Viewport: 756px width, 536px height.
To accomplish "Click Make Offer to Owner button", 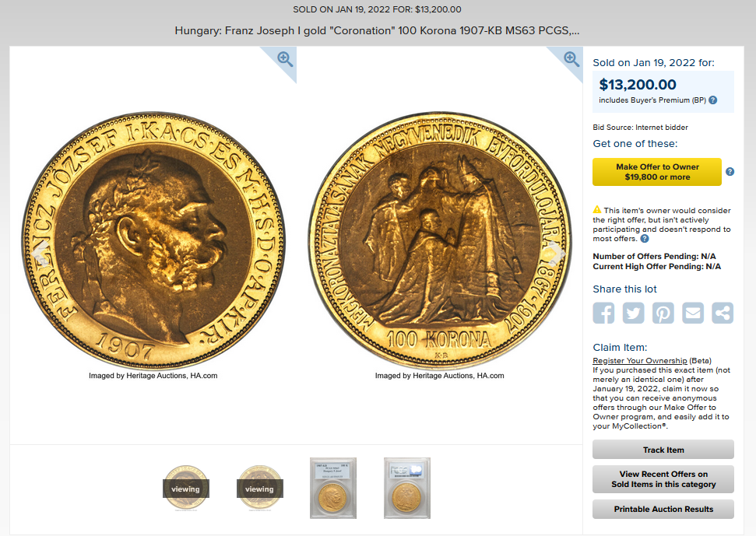I will [657, 172].
